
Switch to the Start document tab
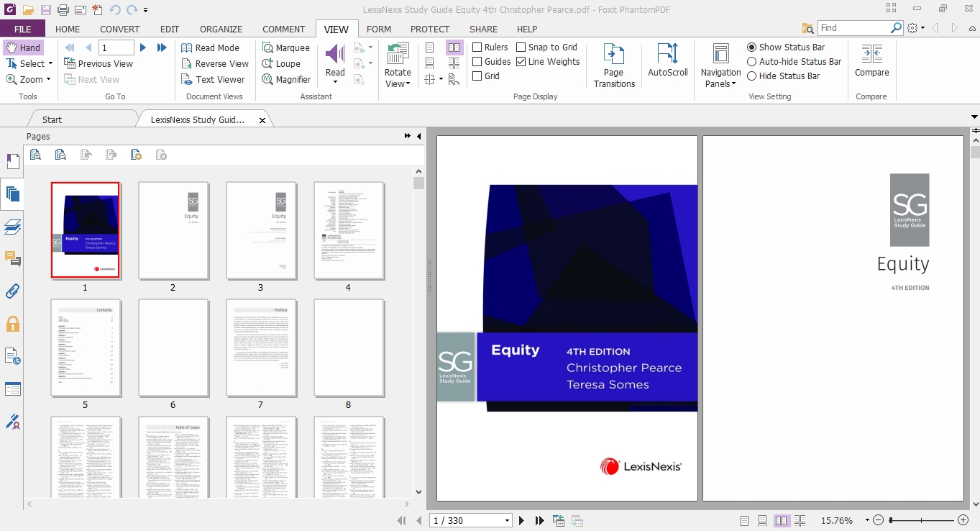52,120
